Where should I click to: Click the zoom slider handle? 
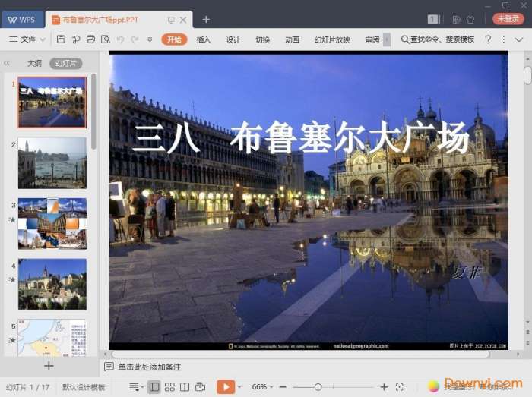point(318,387)
